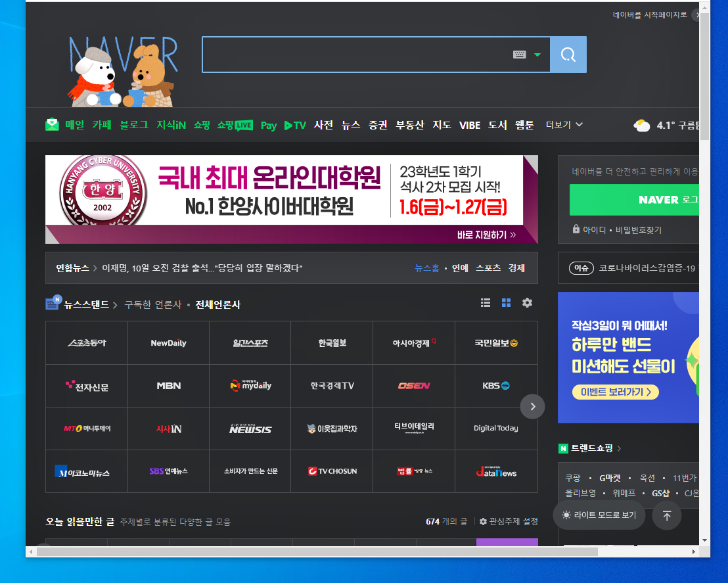728x583 pixels.
Task: Open 지도 in the navigation menu
Action: point(442,125)
